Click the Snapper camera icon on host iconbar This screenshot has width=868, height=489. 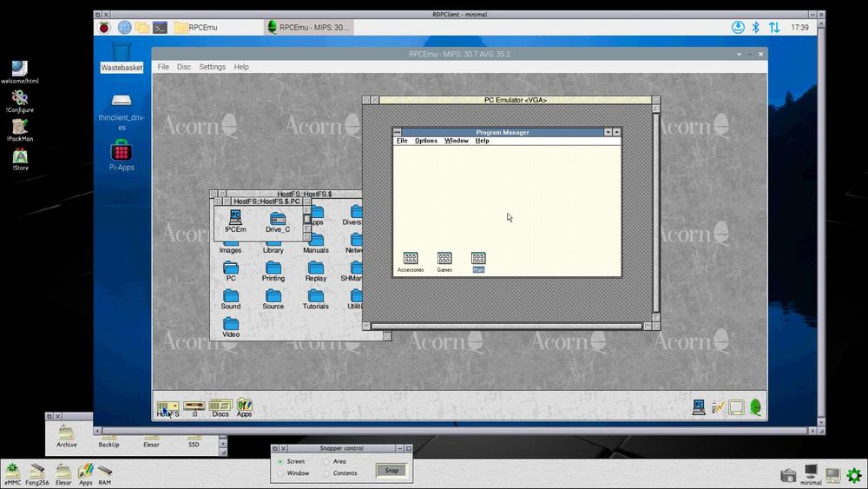788,475
